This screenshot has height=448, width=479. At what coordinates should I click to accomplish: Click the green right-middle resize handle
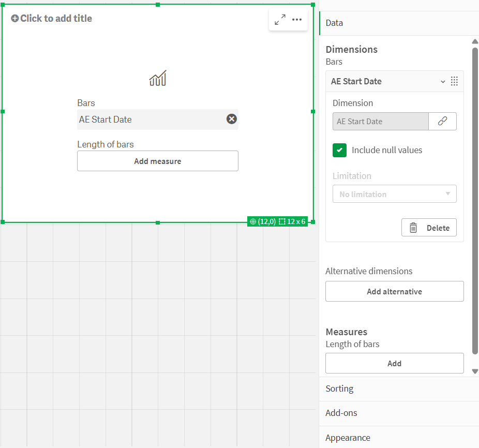coord(313,112)
